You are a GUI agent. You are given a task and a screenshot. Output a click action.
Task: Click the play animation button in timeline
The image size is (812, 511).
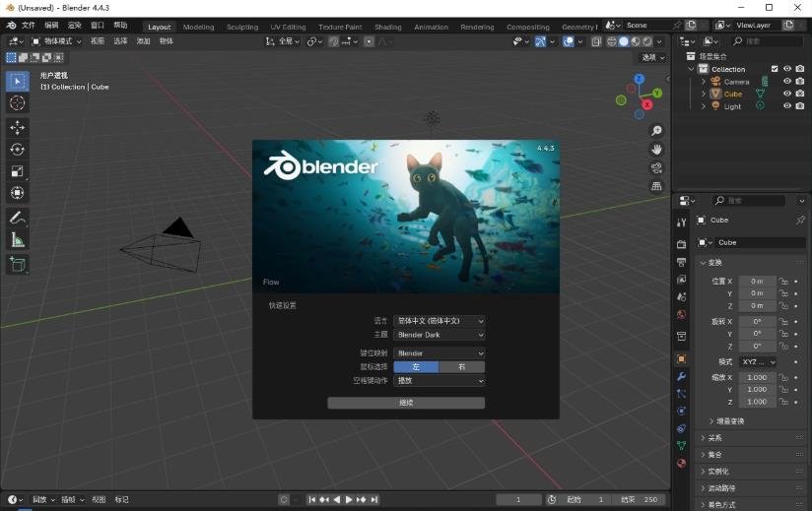[349, 499]
